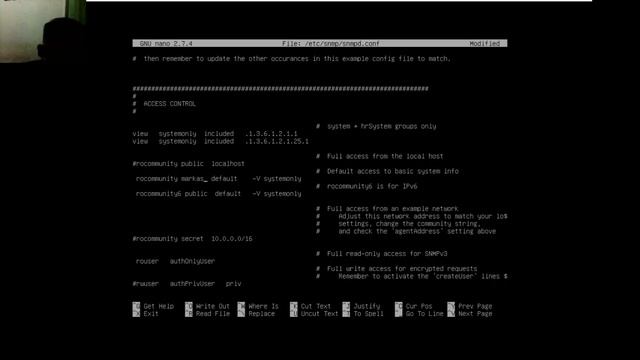This screenshot has height=360, width=640.
Task: Click the rocommunity markas default line
Action: click(x=218, y=179)
